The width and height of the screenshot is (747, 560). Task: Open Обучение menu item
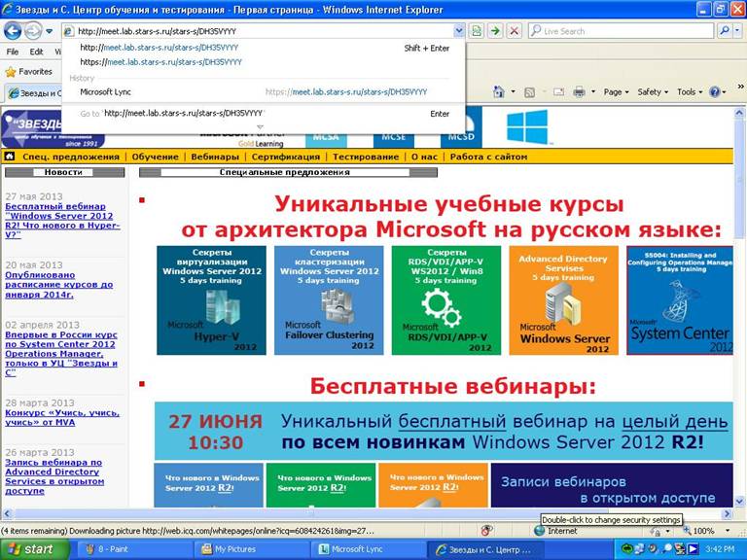(x=156, y=157)
